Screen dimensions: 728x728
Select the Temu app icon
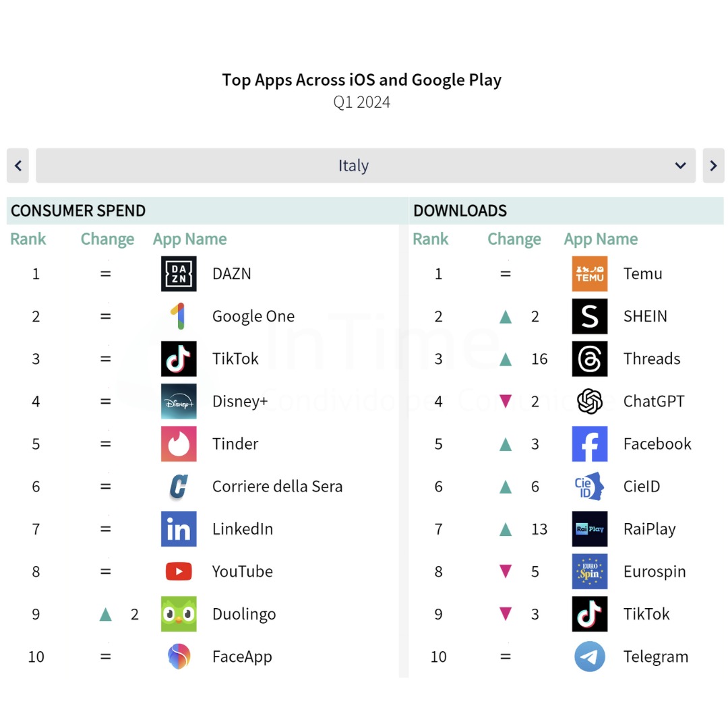click(x=590, y=274)
